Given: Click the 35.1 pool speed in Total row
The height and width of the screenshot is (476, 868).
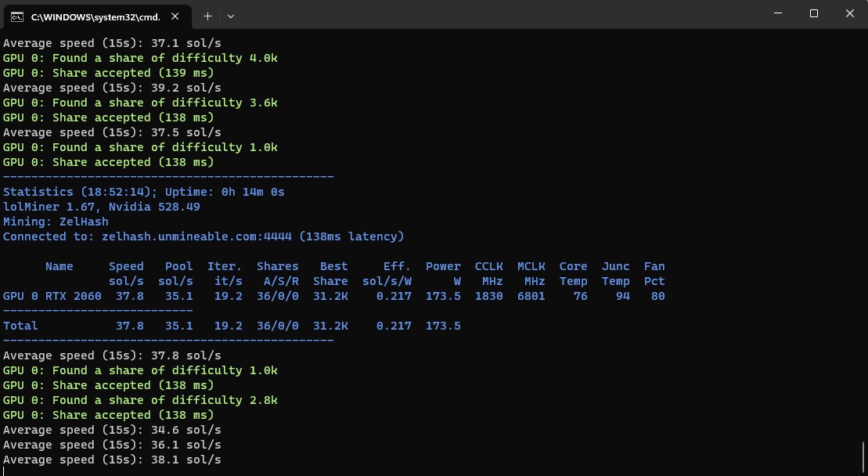Looking at the screenshot, I should click(x=178, y=326).
